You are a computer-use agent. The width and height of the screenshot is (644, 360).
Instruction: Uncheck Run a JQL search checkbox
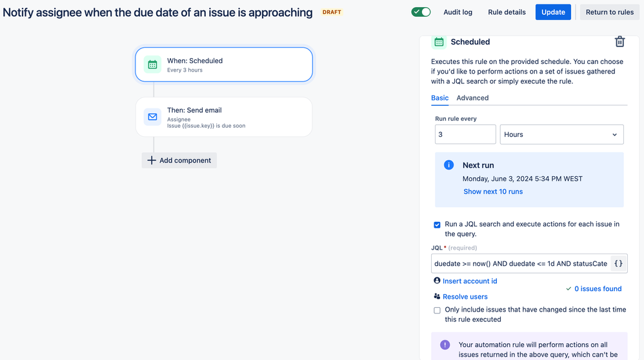(x=437, y=225)
